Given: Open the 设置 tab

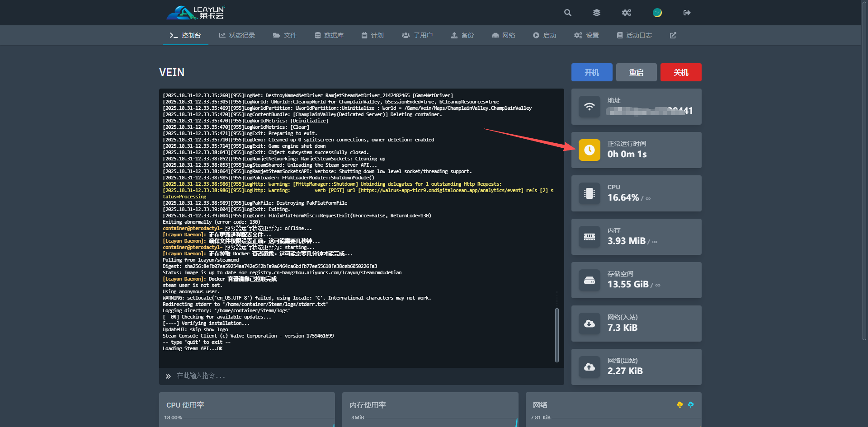Looking at the screenshot, I should [586, 35].
